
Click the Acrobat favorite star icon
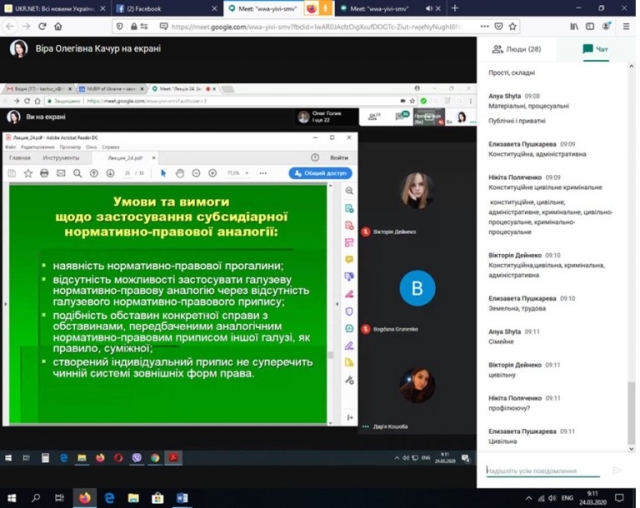28,173
